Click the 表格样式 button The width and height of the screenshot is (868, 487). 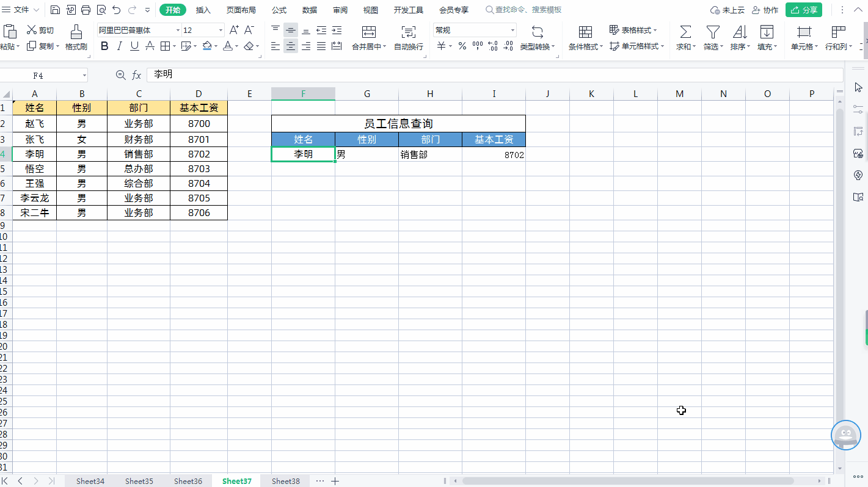tap(633, 30)
